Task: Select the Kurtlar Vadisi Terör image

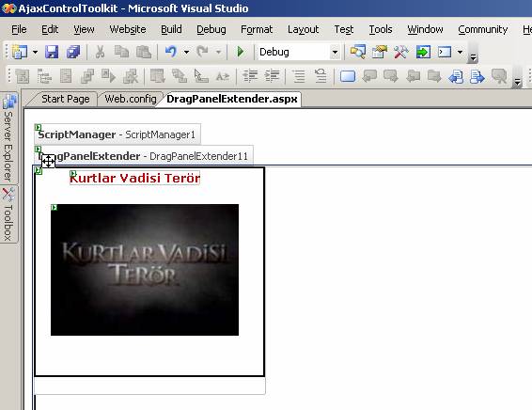Action: tap(145, 270)
